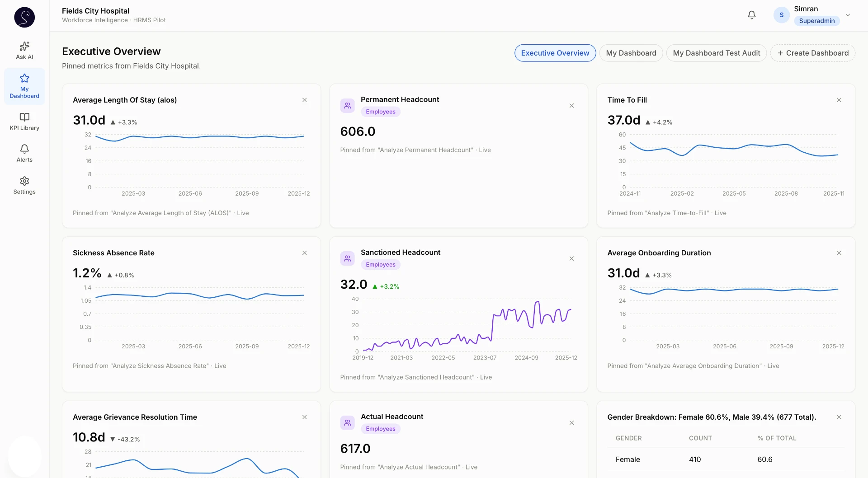This screenshot has width=868, height=478.
Task: Click people icon on Permanent Headcount card
Action: click(x=347, y=106)
